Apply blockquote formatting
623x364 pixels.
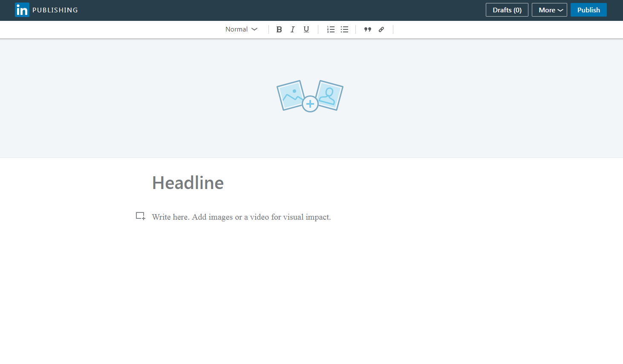click(368, 29)
